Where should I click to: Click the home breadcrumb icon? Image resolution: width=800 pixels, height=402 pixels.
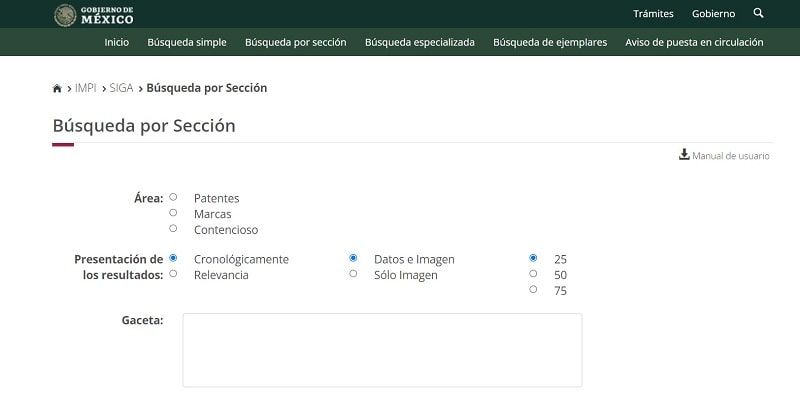[x=57, y=88]
